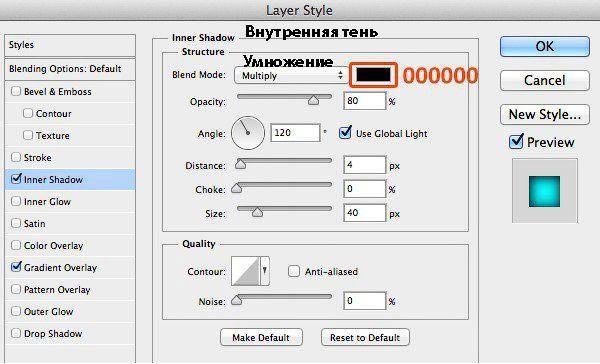Click the Distance slider handle

(x=240, y=164)
